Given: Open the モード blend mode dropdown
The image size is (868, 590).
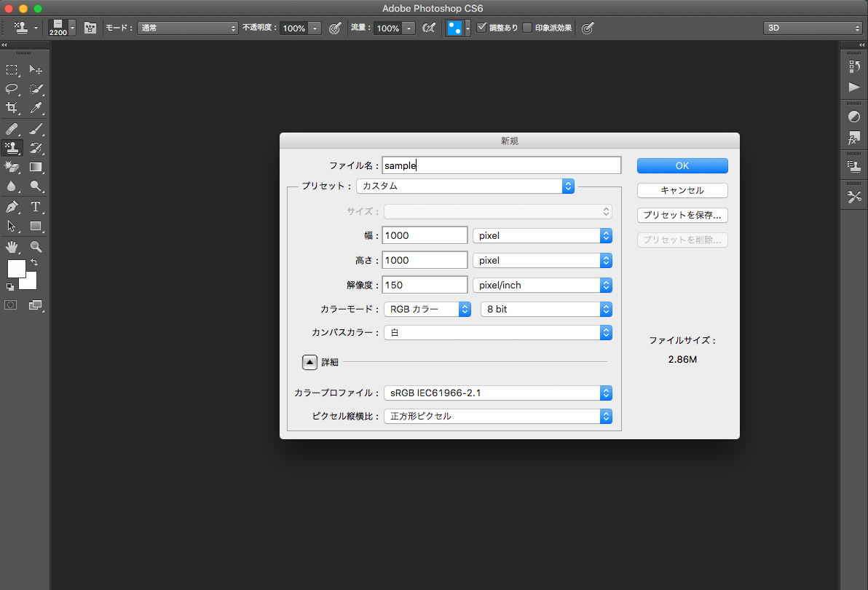Looking at the screenshot, I should 188,28.
